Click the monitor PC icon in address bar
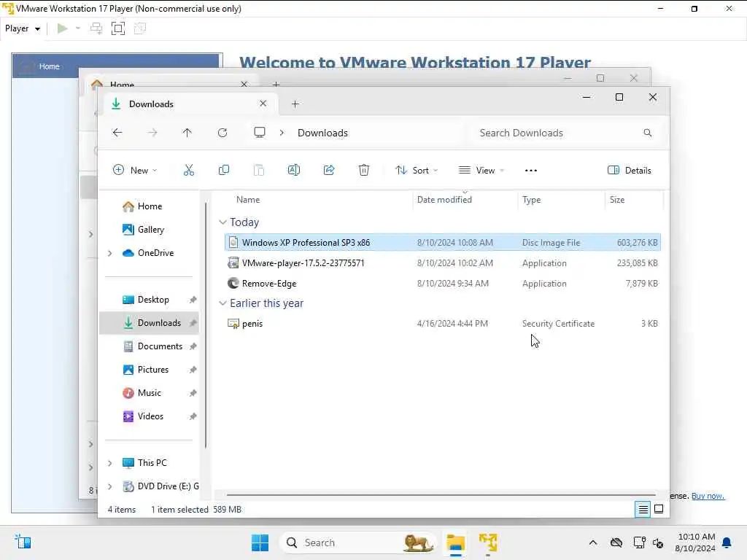747x560 pixels. click(260, 133)
